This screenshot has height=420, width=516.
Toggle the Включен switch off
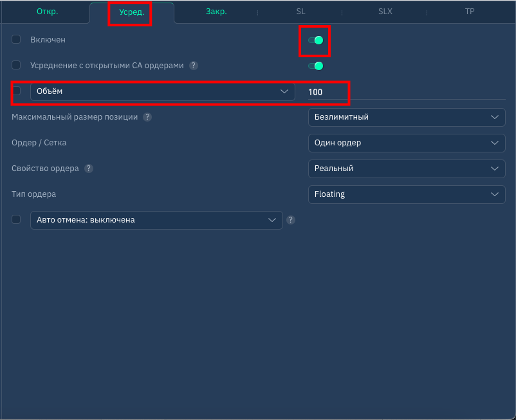click(316, 40)
